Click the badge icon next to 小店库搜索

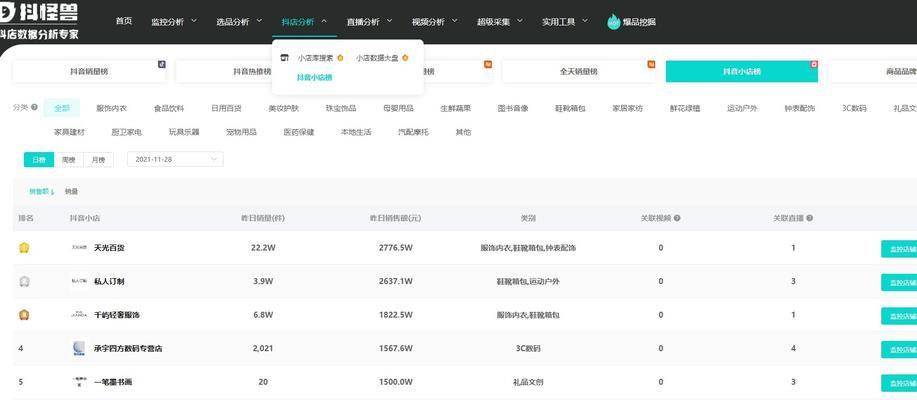tap(340, 58)
